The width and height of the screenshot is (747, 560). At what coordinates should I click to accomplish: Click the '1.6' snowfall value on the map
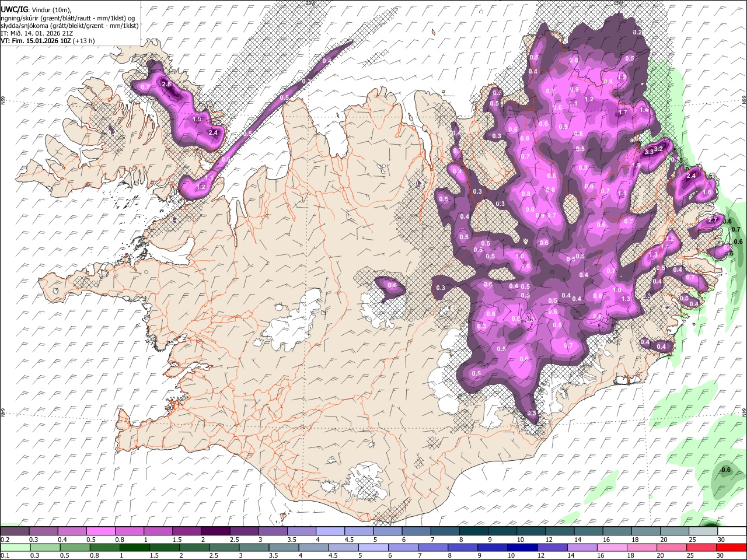click(707, 192)
